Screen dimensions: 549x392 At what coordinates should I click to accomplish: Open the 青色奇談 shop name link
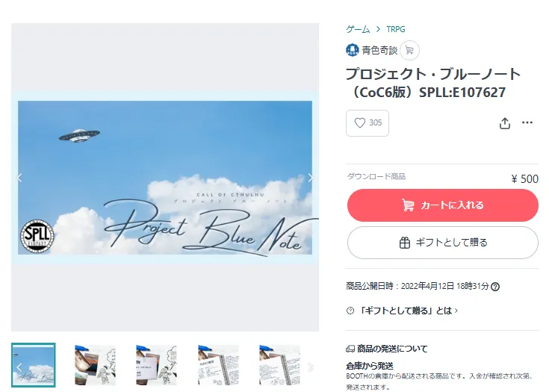click(379, 51)
